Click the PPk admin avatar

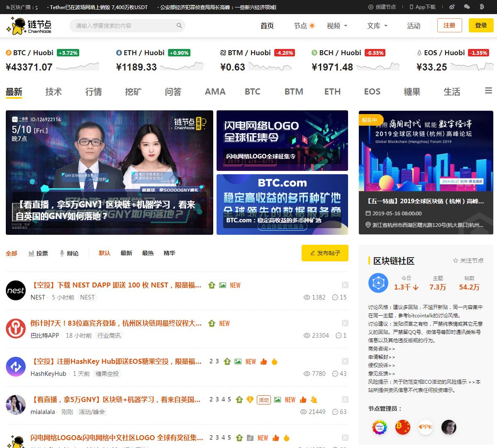pyautogui.click(x=426, y=427)
